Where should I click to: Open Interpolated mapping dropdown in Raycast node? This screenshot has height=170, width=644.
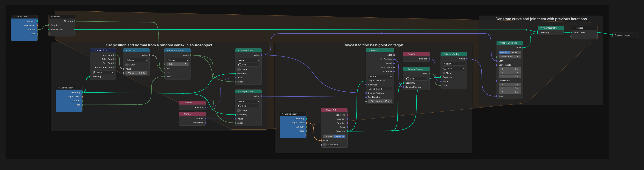tap(380, 89)
